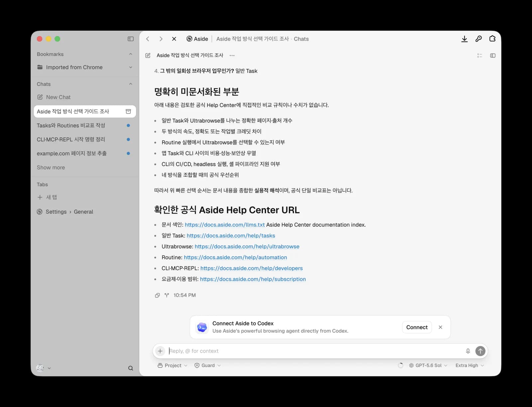Open the Extra High effort dropdown
Screen dimensions: 532x407
[469, 365]
